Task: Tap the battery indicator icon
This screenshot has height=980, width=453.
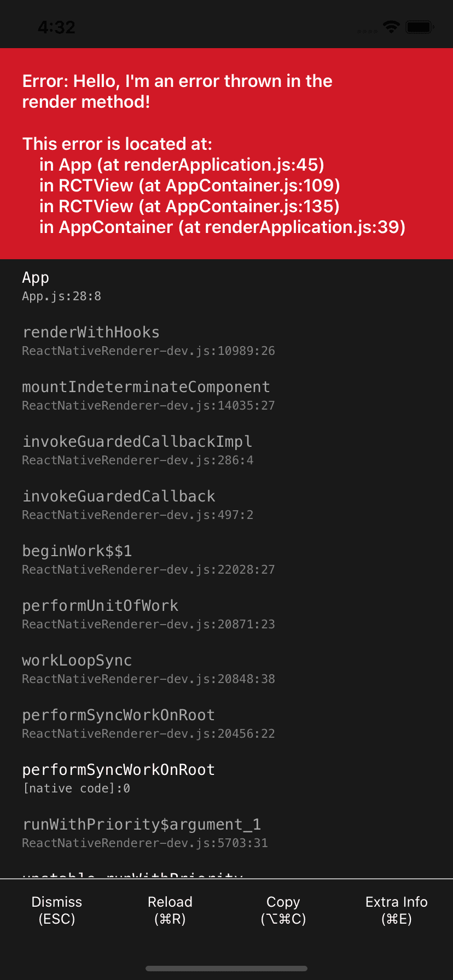Action: (420, 27)
